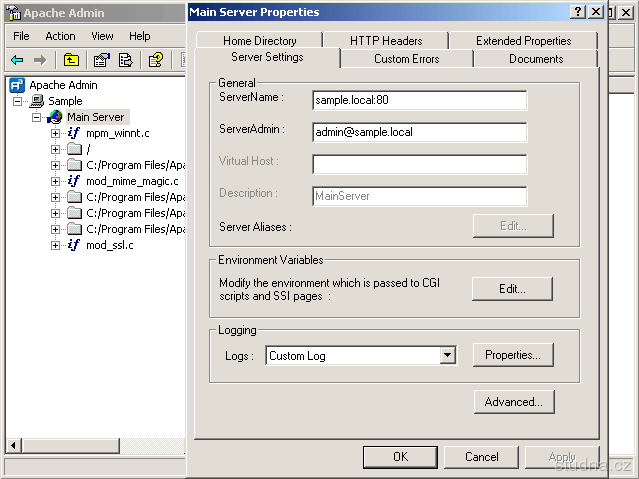639x479 pixels.
Task: Click the Export List toolbar icon
Action: pyautogui.click(x=126, y=60)
